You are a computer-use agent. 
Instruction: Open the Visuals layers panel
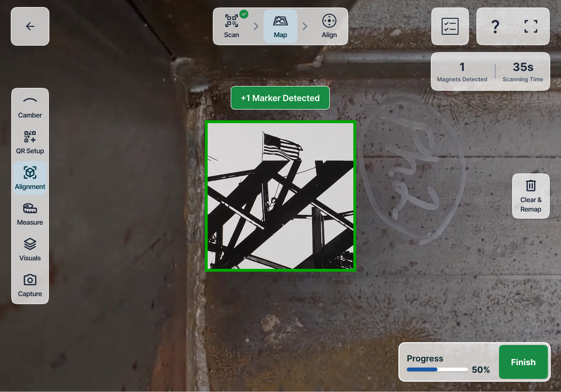pos(30,250)
